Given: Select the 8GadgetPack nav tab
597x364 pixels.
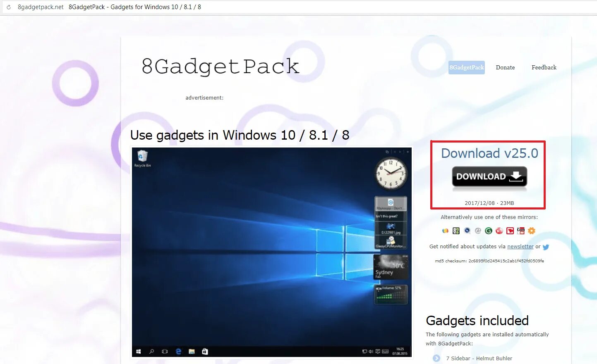Looking at the screenshot, I should pos(467,68).
